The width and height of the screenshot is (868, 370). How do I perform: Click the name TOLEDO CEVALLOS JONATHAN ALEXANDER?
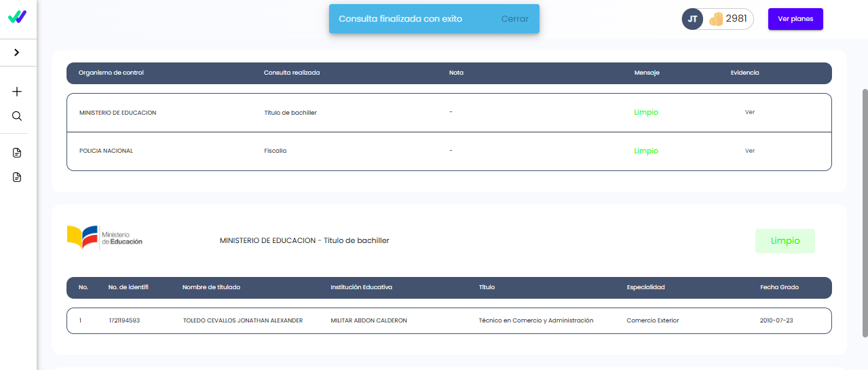pos(243,320)
